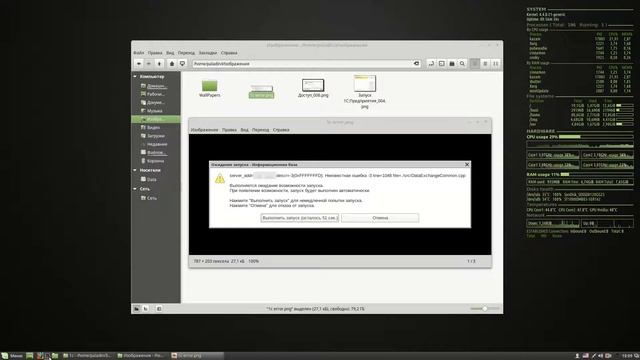Open the Файл menu in the file manager
640x360 pixels.
[x=138, y=53]
